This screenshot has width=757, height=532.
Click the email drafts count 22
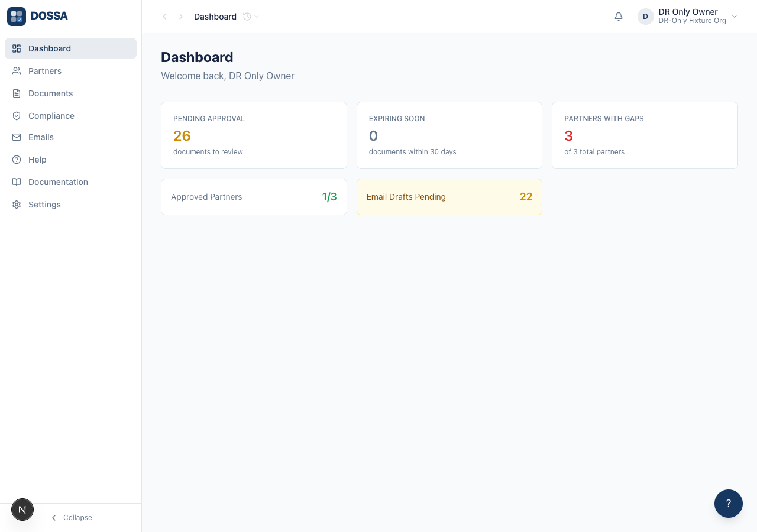[526, 197]
